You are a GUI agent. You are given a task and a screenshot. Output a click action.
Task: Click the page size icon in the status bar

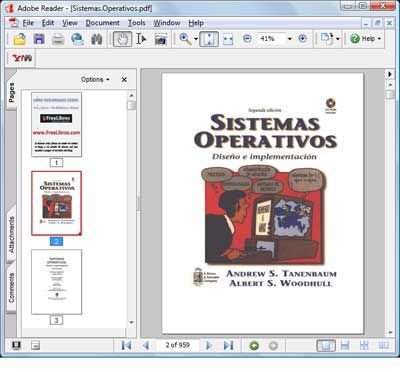click(x=35, y=346)
